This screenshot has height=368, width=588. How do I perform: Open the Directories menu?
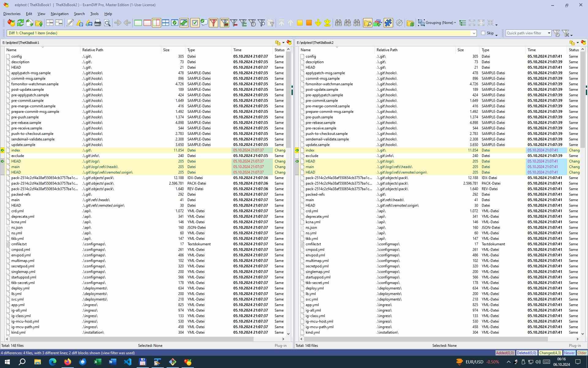12,14
